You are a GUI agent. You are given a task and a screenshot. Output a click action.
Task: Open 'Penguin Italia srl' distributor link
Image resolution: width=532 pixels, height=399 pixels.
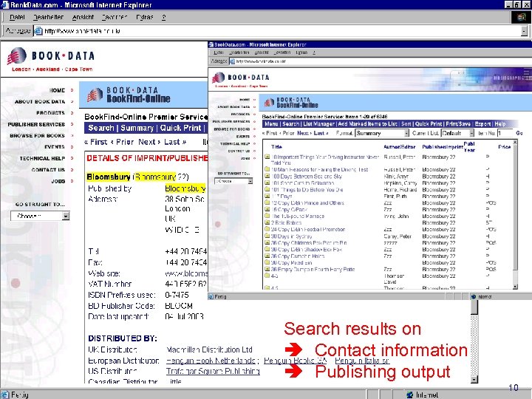coord(362,361)
